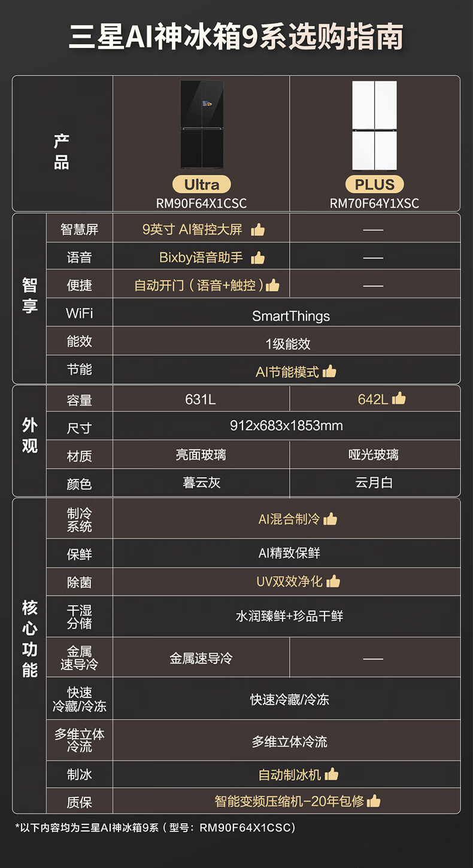This screenshot has width=473, height=868.
Task: Click thumbs-up icon beside 9英寸 AI智控大屏
Action: pos(257,229)
